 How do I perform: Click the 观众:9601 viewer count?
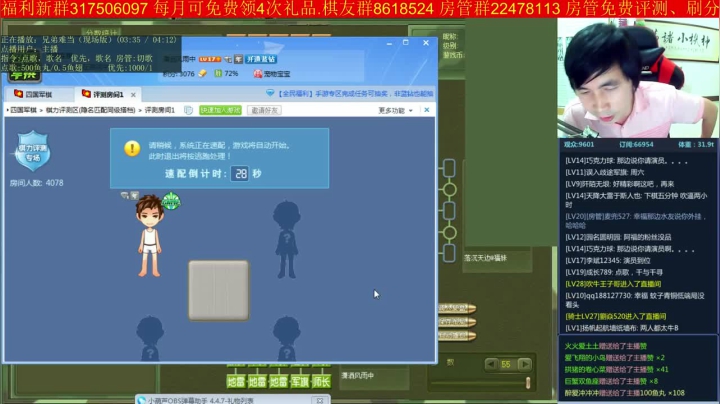[x=579, y=144]
